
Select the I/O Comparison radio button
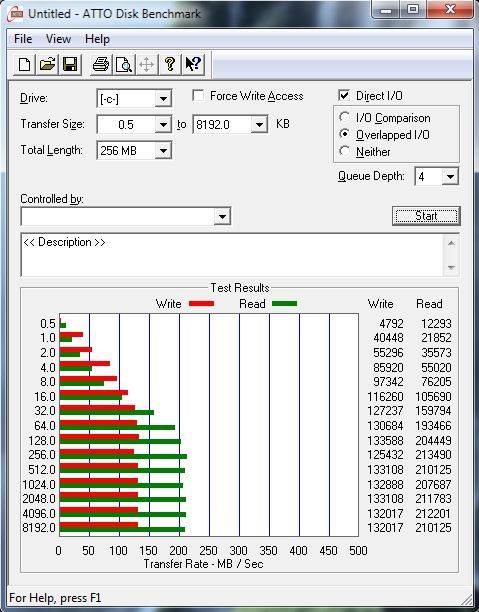(344, 117)
